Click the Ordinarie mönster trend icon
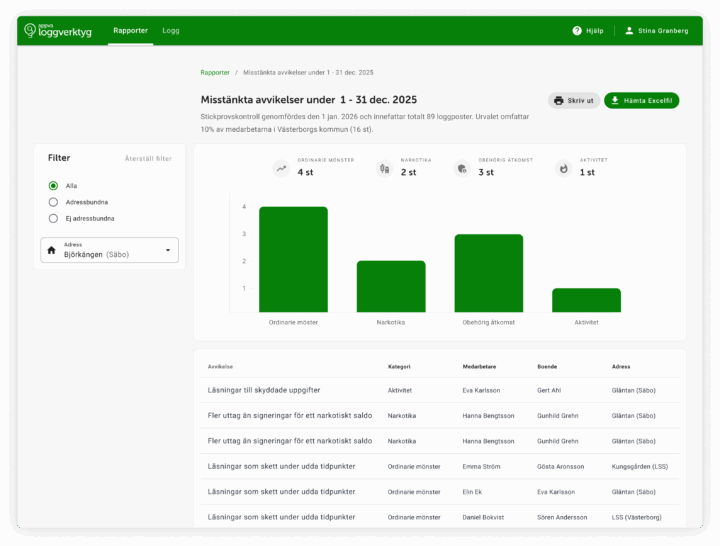The height and width of the screenshot is (546, 720). coord(281,169)
